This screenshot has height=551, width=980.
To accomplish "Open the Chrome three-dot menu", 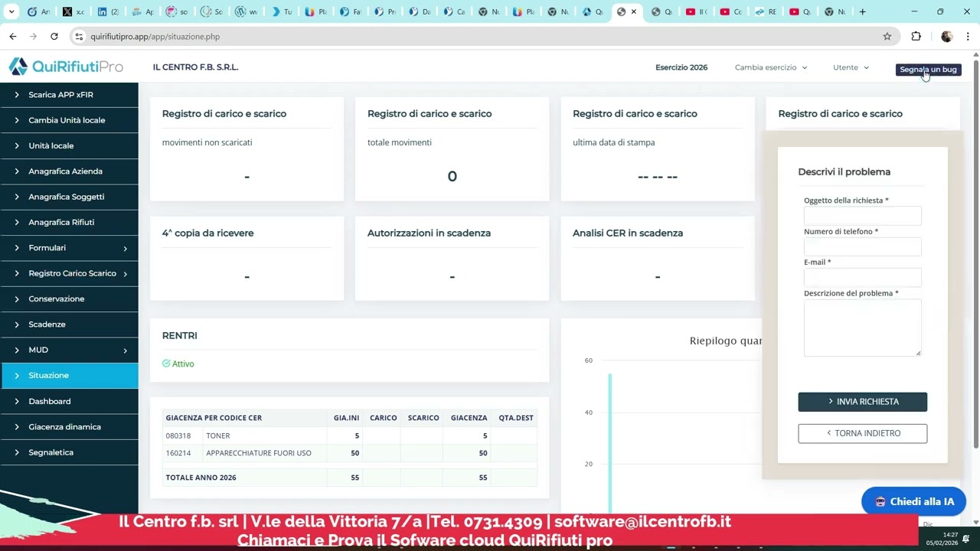I will click(969, 36).
